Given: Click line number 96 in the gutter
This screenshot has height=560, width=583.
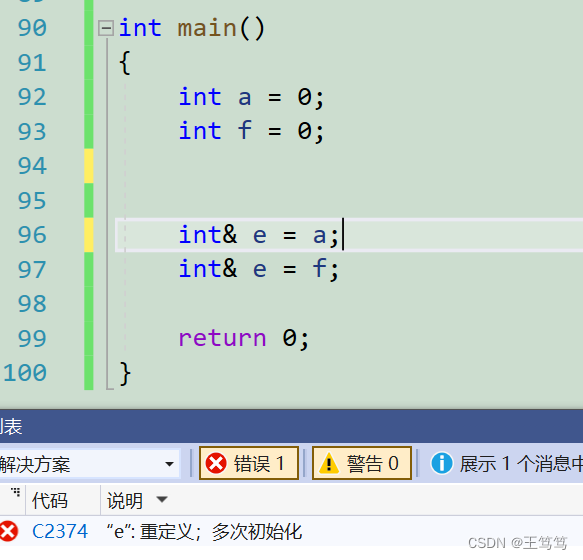Looking at the screenshot, I should point(32,235).
